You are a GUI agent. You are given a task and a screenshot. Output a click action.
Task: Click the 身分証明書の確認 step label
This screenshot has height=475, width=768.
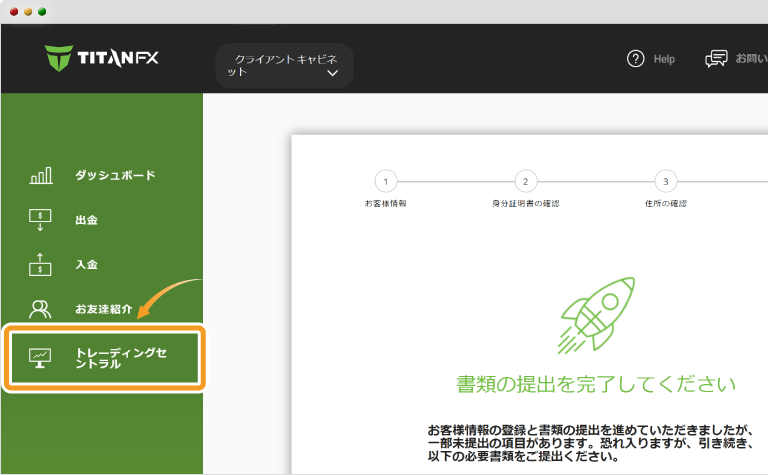[526, 203]
